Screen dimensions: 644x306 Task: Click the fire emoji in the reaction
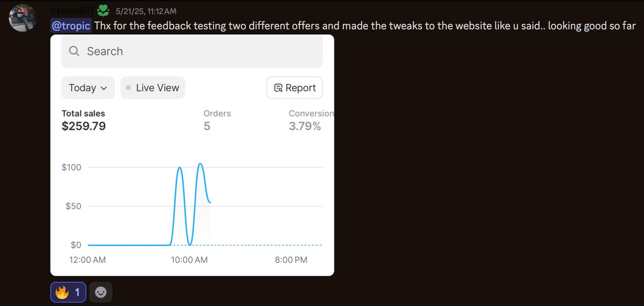click(62, 292)
